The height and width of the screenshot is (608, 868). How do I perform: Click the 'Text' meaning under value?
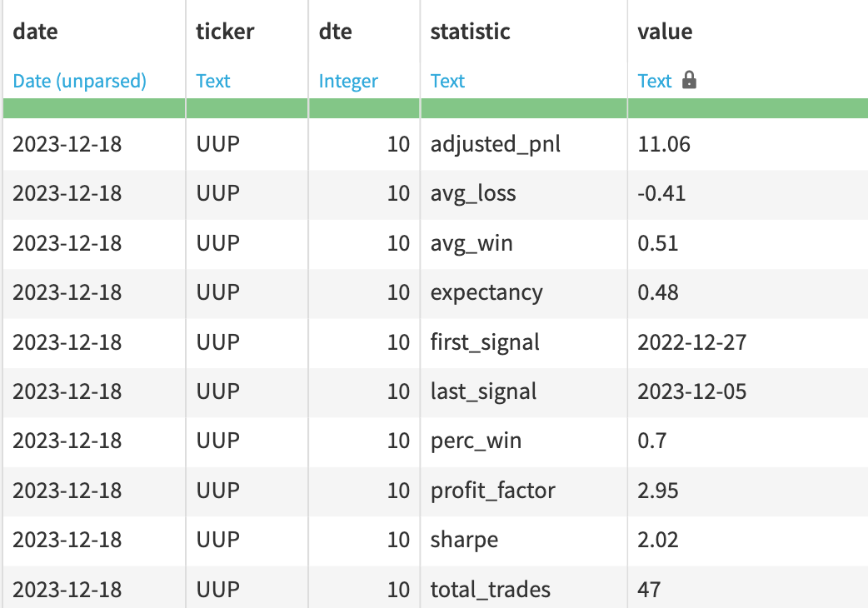pyautogui.click(x=654, y=81)
